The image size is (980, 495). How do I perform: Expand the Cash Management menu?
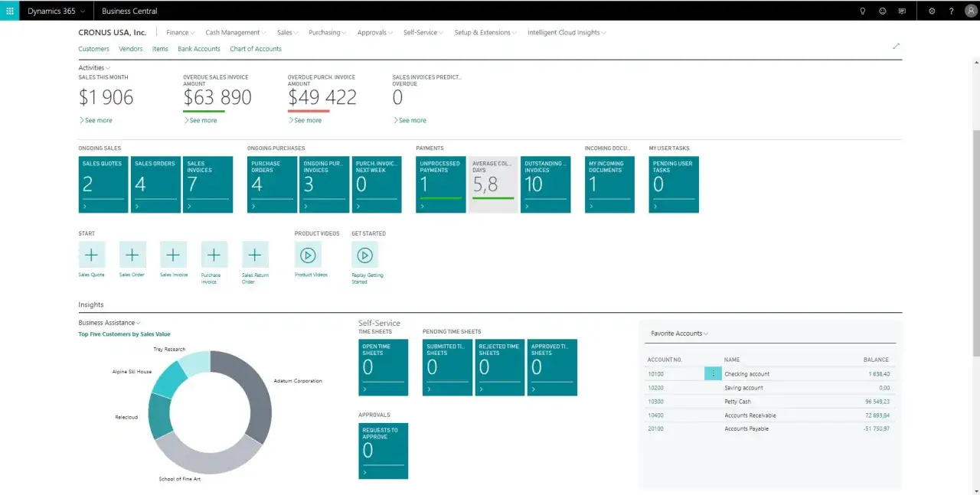point(236,33)
